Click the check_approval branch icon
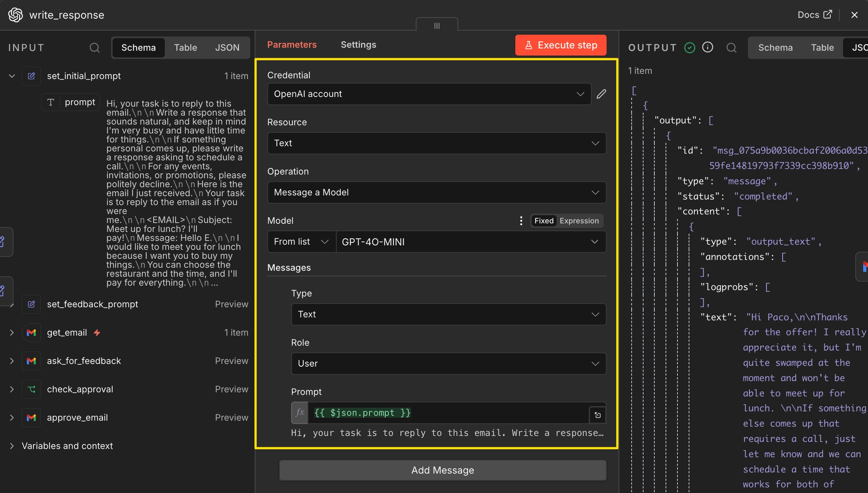Screen dimensions: 868x493 (x=31, y=389)
